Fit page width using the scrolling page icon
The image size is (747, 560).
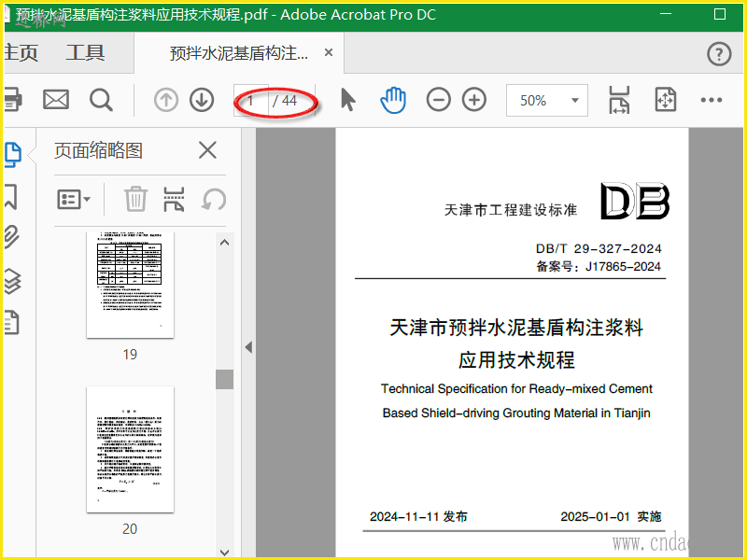[x=619, y=100]
